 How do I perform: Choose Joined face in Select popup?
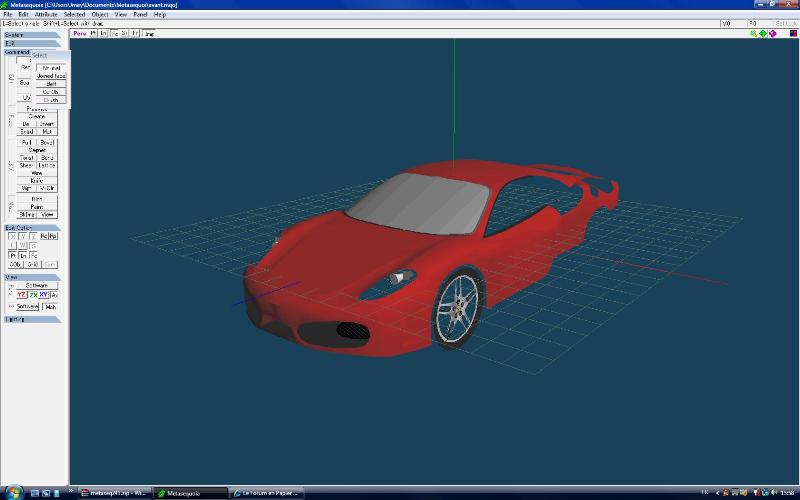pyautogui.click(x=51, y=76)
